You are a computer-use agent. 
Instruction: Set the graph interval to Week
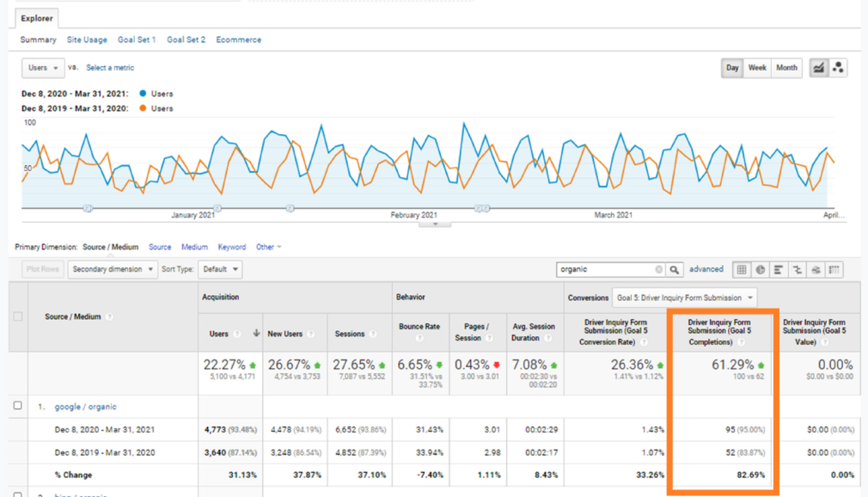tap(757, 68)
